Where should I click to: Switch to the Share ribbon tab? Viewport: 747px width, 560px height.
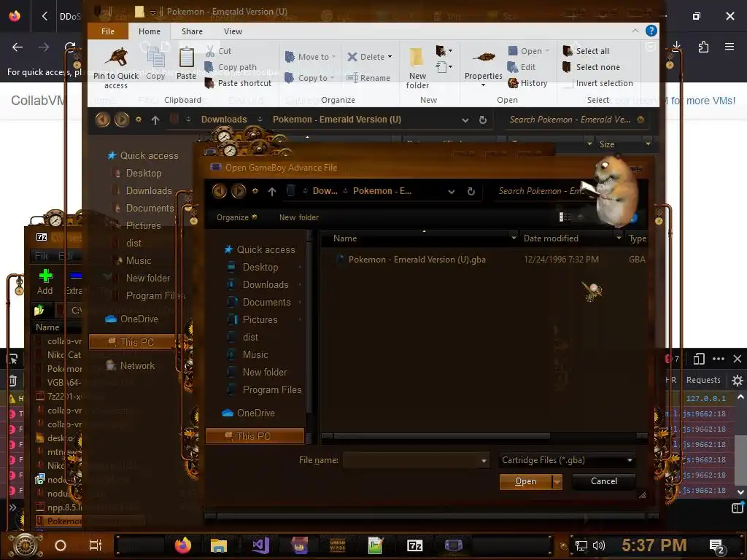192,31
